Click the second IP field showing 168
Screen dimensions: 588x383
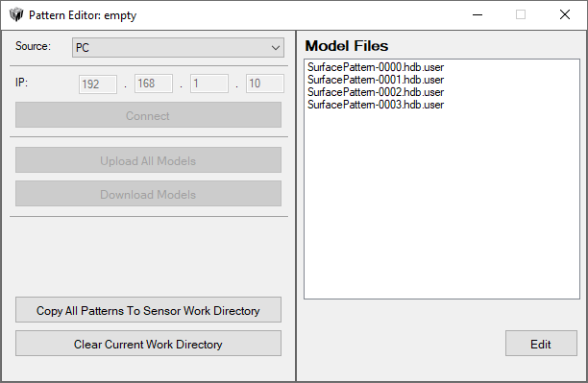coord(154,84)
